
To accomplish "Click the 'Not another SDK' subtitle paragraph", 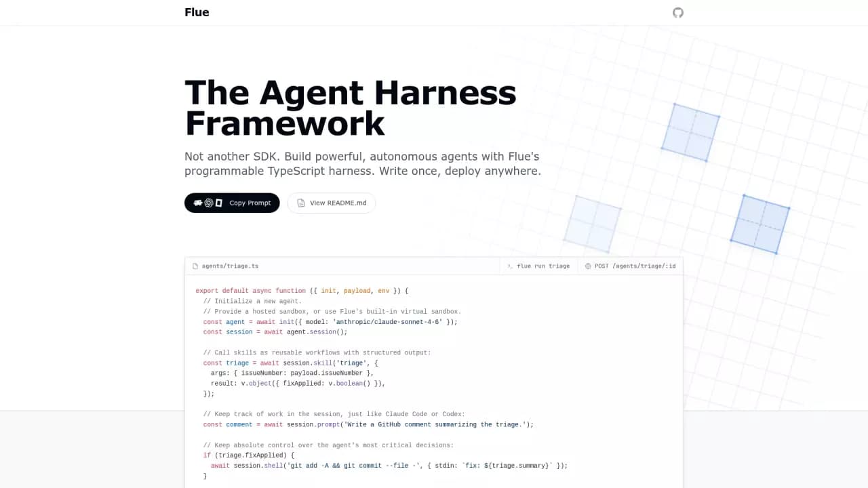I will (363, 164).
